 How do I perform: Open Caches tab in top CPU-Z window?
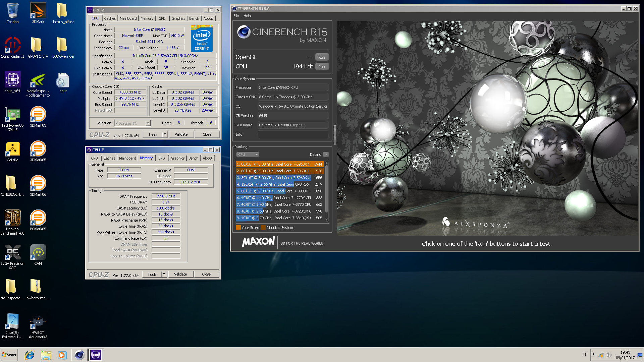click(x=110, y=18)
